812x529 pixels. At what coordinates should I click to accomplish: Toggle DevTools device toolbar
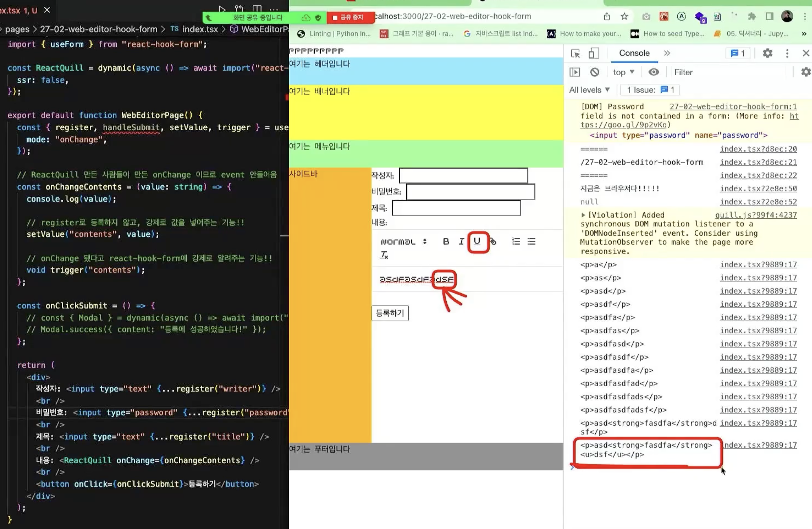pos(594,53)
